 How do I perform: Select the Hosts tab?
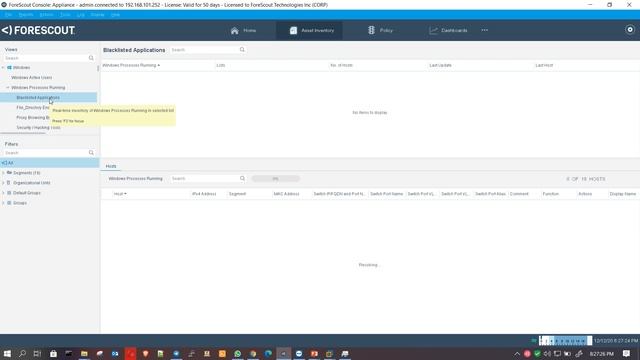pos(111,166)
